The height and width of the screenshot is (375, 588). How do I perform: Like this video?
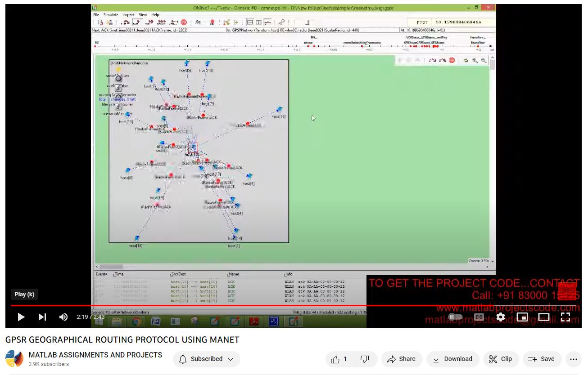(x=339, y=359)
